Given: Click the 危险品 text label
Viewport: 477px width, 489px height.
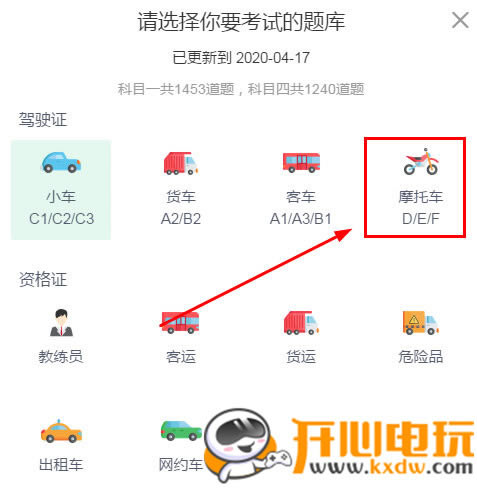Looking at the screenshot, I should click(x=421, y=356).
